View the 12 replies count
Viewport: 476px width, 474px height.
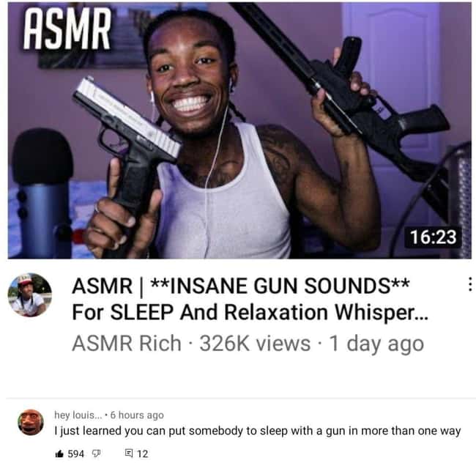point(142,453)
